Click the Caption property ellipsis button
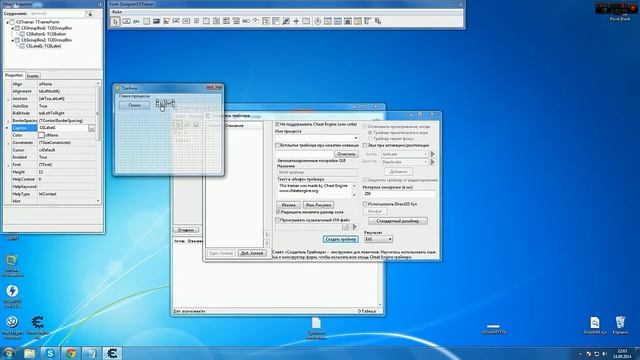The width and height of the screenshot is (640, 360). coord(91,128)
